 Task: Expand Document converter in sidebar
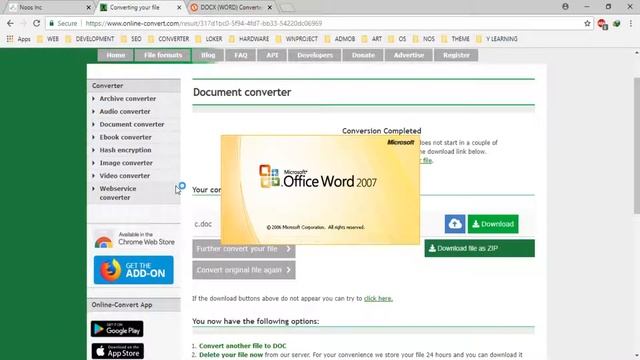(x=131, y=124)
